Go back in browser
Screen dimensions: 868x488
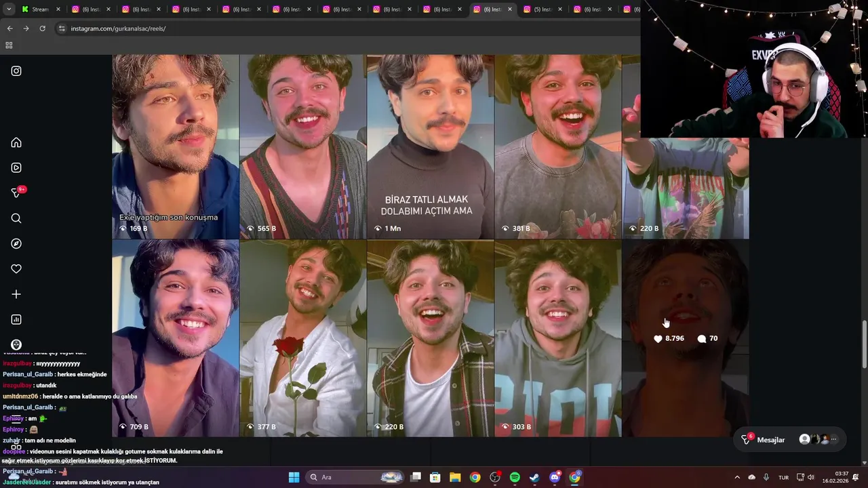[x=9, y=28]
